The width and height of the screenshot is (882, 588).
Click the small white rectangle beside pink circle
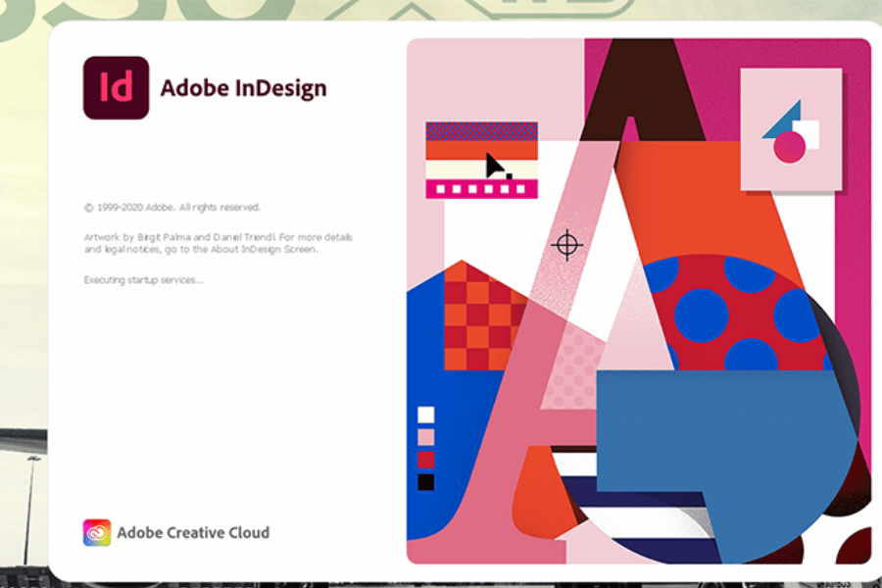[811, 130]
